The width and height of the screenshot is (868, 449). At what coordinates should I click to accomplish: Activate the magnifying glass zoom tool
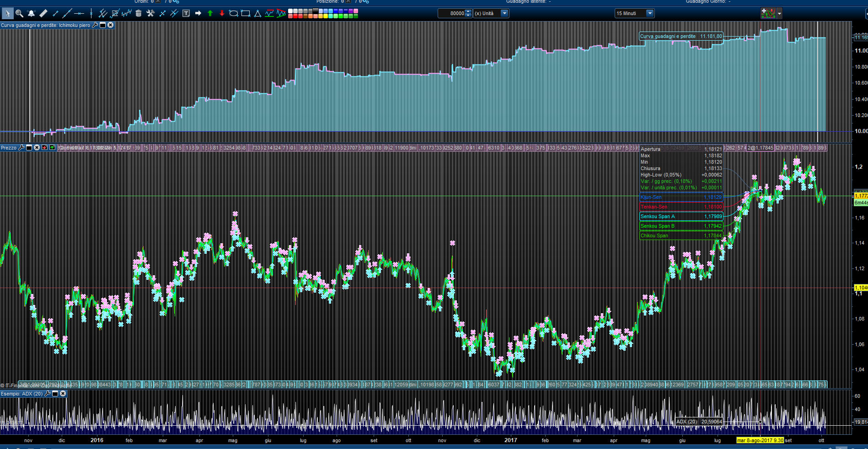click(x=19, y=13)
